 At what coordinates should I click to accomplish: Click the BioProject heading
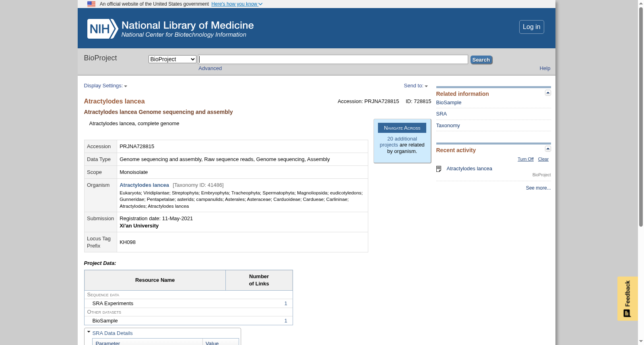pos(100,58)
